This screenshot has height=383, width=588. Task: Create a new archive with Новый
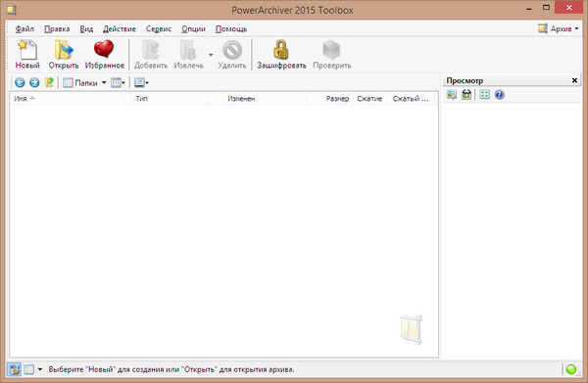coord(27,55)
